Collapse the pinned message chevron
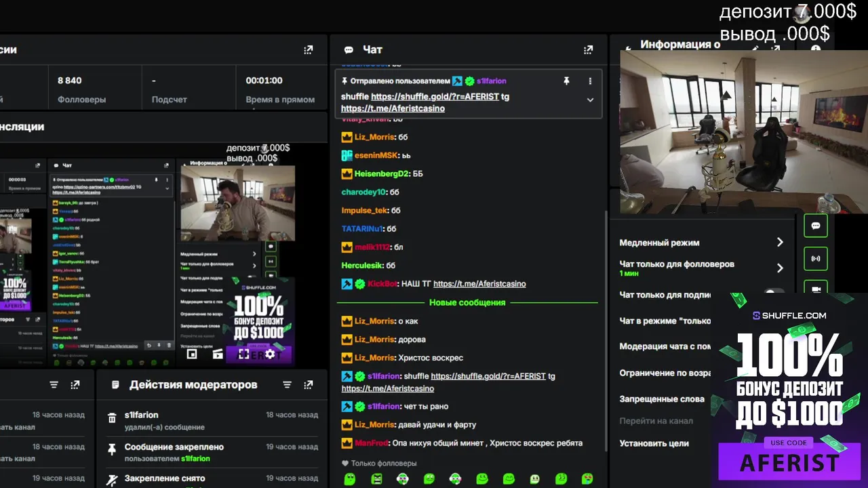 [x=590, y=100]
